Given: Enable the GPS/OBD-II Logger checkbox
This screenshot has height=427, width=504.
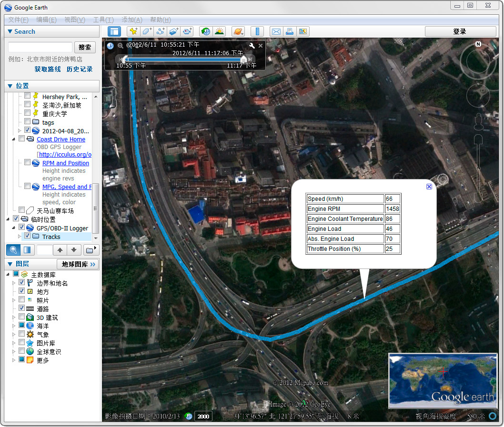Looking at the screenshot, I should click(21, 227).
